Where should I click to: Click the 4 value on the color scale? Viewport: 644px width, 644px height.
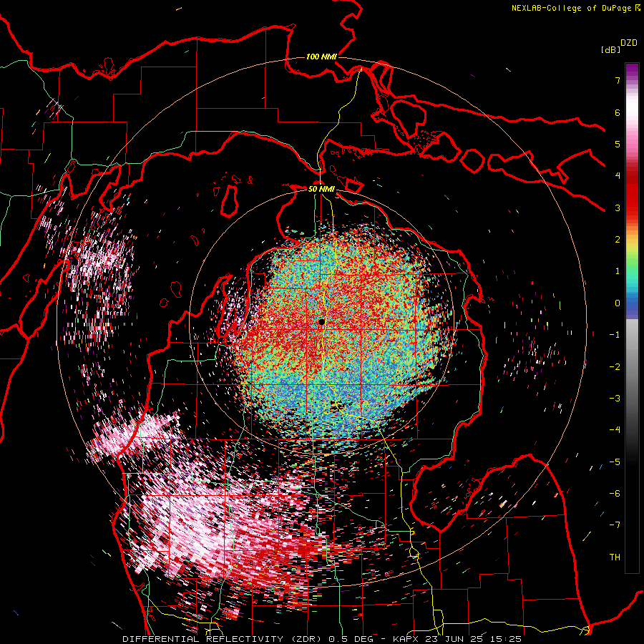(618, 176)
